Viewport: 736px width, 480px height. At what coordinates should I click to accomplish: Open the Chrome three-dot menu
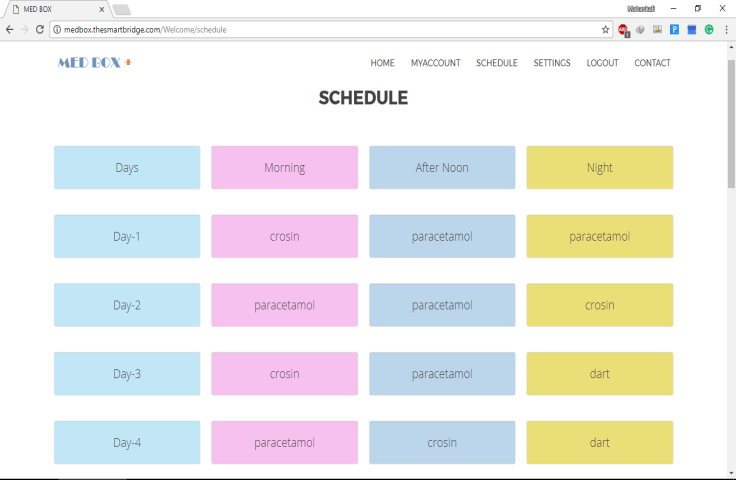pos(727,30)
